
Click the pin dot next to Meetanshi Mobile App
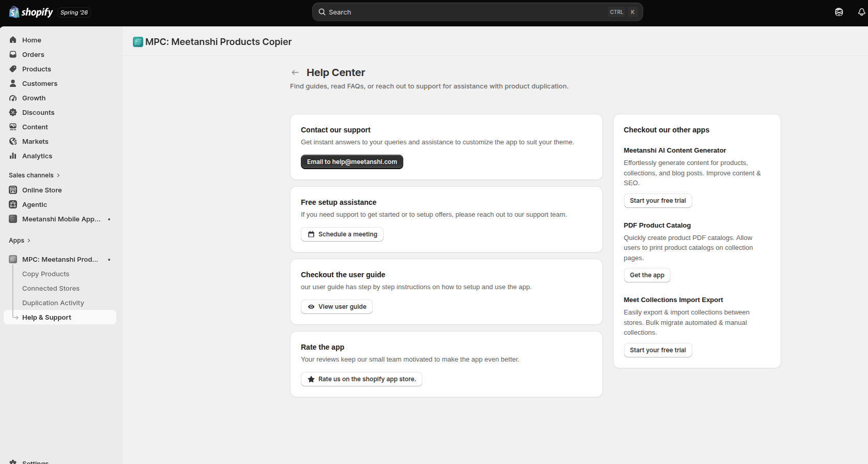[109, 219]
